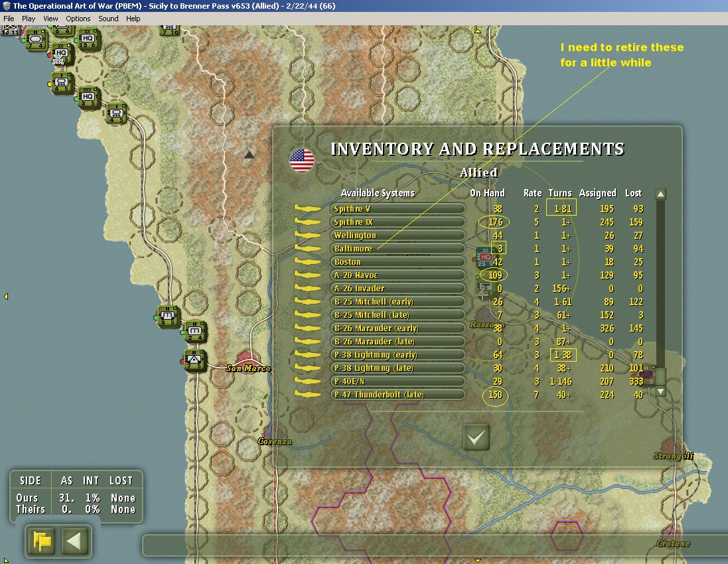Open the Options menu
This screenshot has height=564, width=728.
[78, 19]
